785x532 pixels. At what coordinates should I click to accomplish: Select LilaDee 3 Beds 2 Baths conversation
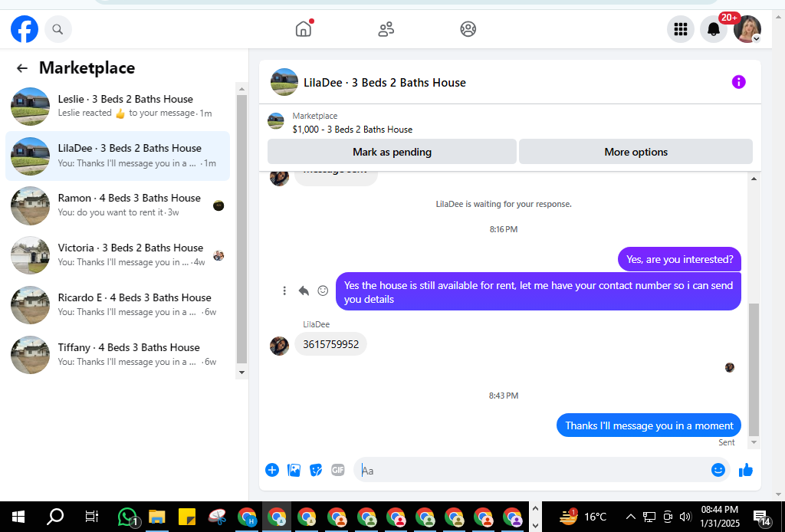(x=117, y=156)
